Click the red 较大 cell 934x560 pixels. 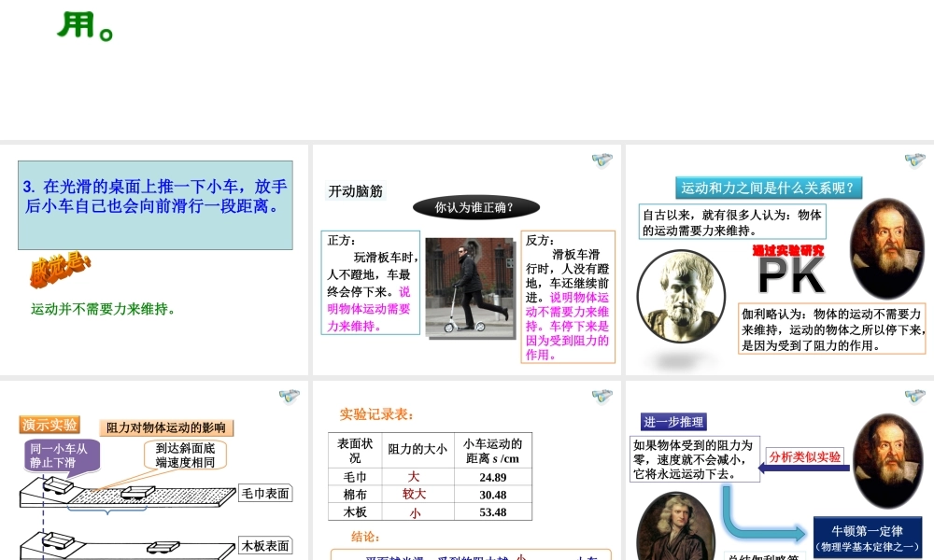coord(414,494)
